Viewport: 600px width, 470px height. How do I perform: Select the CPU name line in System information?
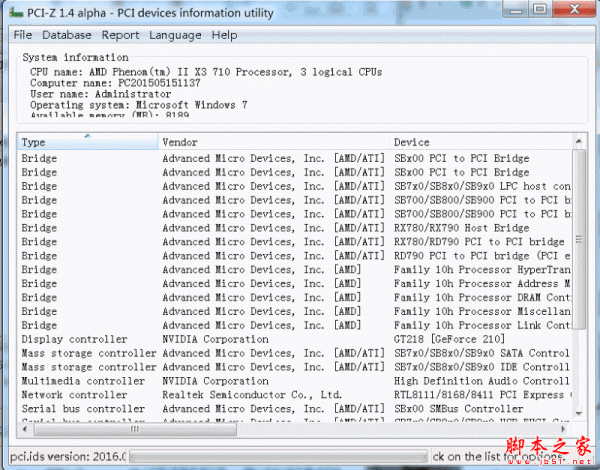(x=206, y=72)
